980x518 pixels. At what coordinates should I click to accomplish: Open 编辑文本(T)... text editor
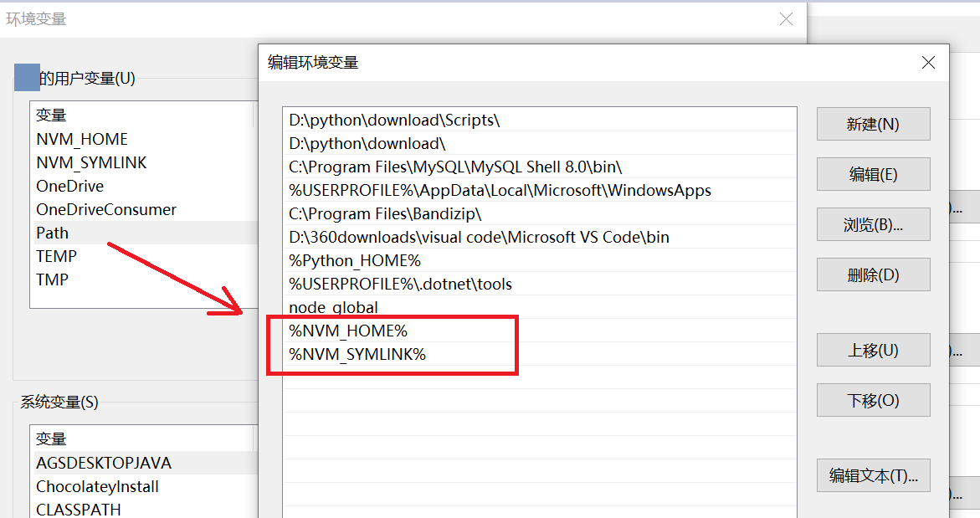[x=873, y=475]
